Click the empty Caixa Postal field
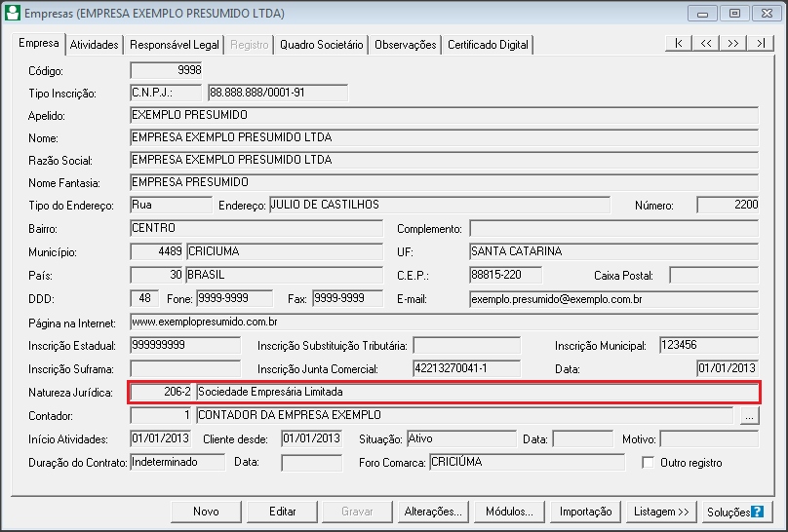This screenshot has width=788, height=532. [x=714, y=275]
